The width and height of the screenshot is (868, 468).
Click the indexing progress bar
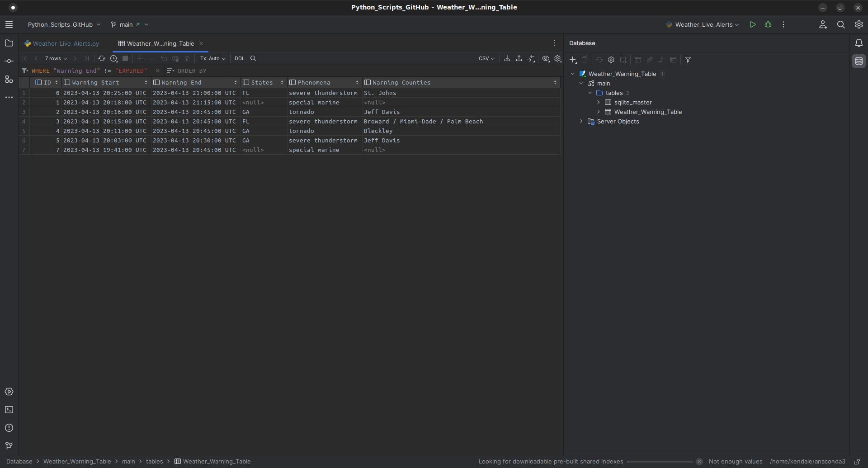pos(660,462)
